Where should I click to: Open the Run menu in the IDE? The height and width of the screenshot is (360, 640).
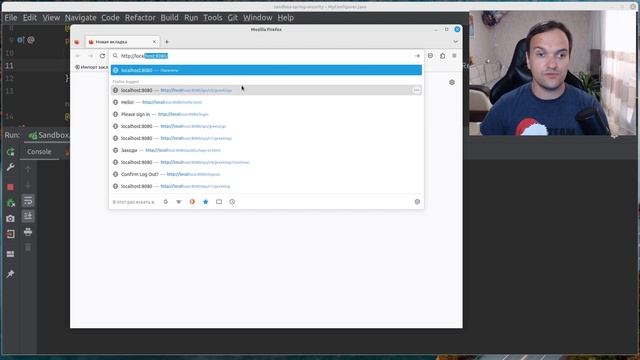[x=191, y=18]
